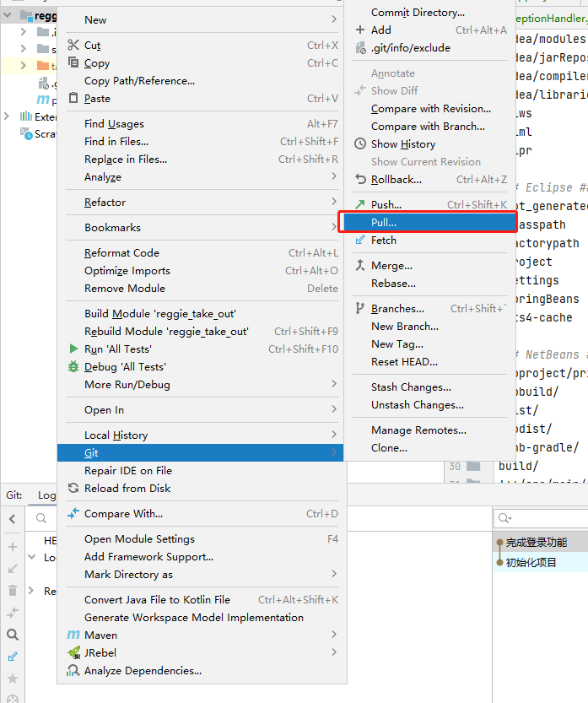Screen dimensions: 588x703
Task: Select Clone... in Git submenu
Action: click(x=429, y=447)
